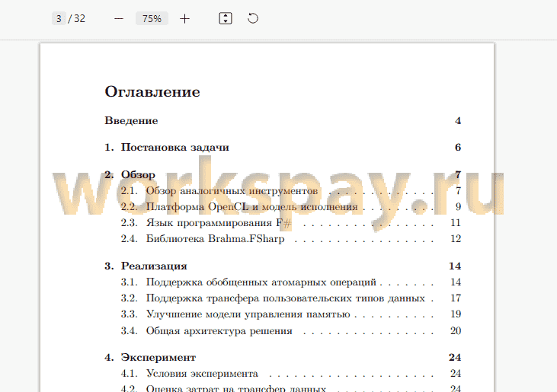The image size is (557, 392).
Task: Click page number 12 of Brahma.FSharp row
Action: pyautogui.click(x=456, y=239)
